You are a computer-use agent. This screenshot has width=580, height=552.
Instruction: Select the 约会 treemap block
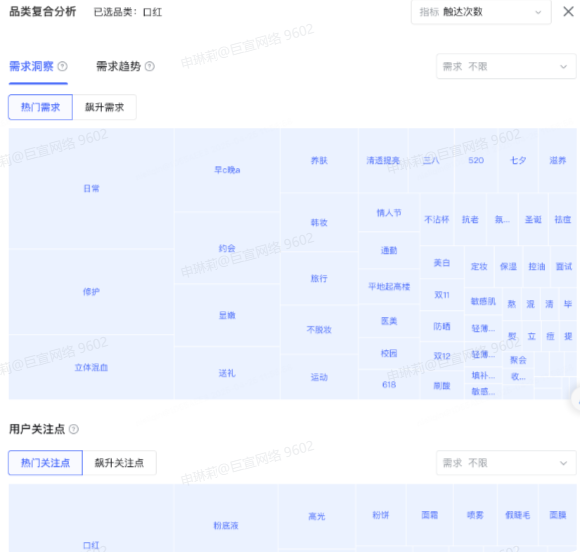(227, 248)
